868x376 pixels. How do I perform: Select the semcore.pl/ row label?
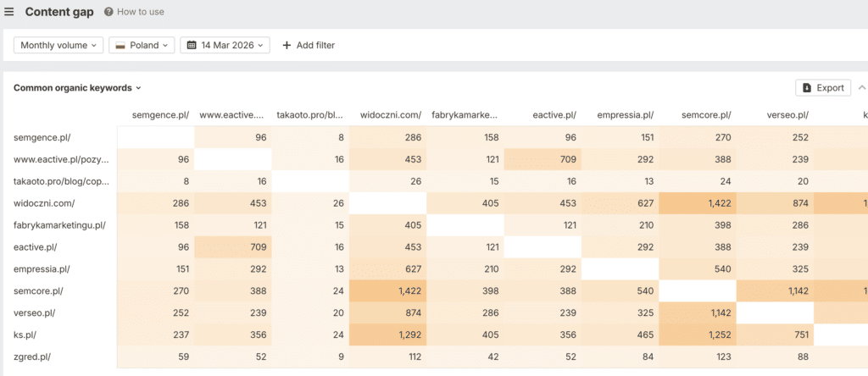(34, 290)
